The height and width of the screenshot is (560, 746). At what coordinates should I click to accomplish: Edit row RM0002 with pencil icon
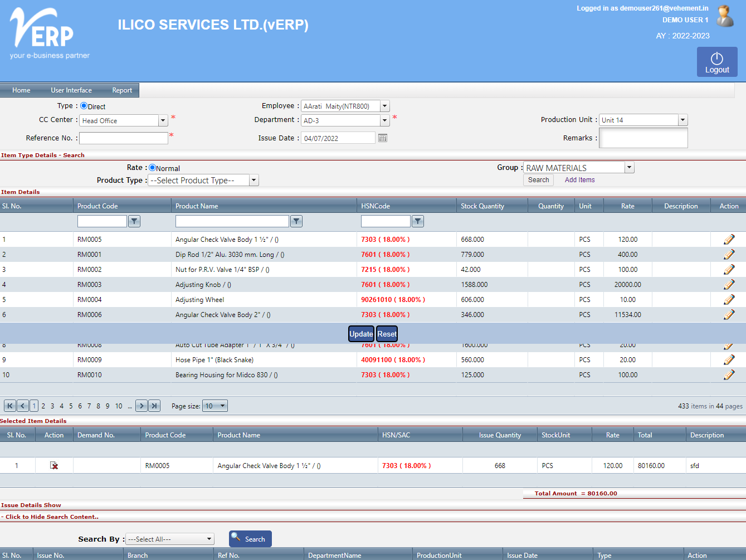[729, 270]
